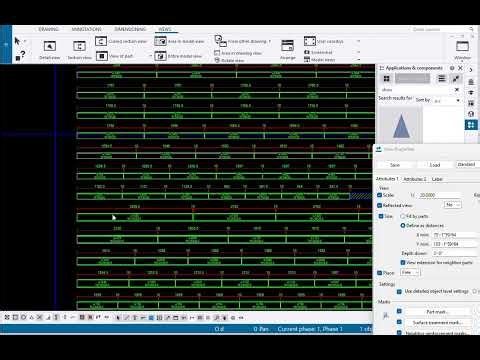Click the View of part icon
480x360 pixels.
click(x=102, y=56)
